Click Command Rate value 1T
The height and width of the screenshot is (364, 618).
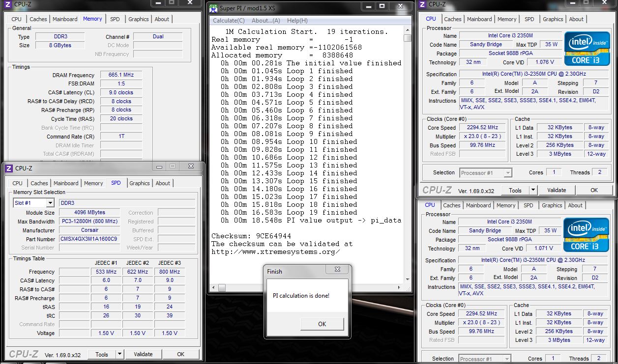point(121,137)
